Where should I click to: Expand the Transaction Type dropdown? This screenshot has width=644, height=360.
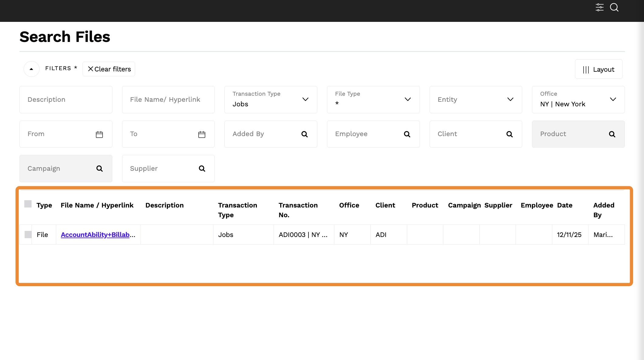(x=305, y=99)
